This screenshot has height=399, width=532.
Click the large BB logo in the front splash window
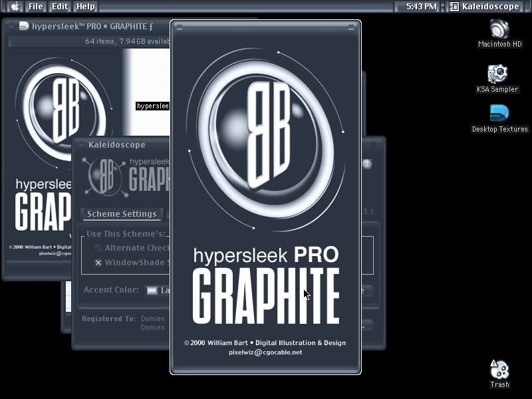coord(266,140)
